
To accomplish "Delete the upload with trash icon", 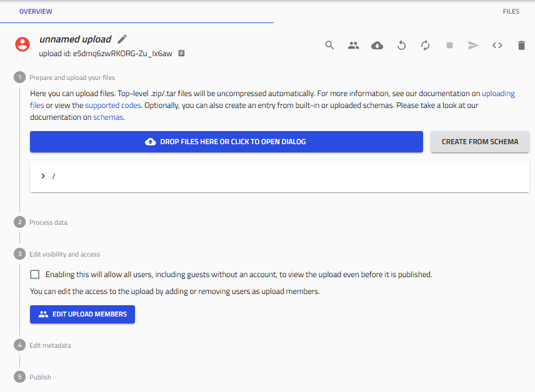I will tap(521, 45).
